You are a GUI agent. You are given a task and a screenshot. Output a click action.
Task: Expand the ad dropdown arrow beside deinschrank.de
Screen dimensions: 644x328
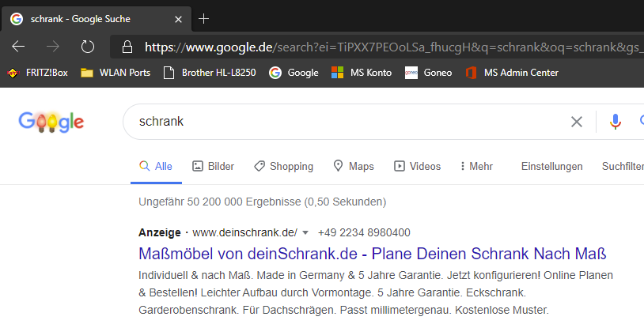coord(305,232)
